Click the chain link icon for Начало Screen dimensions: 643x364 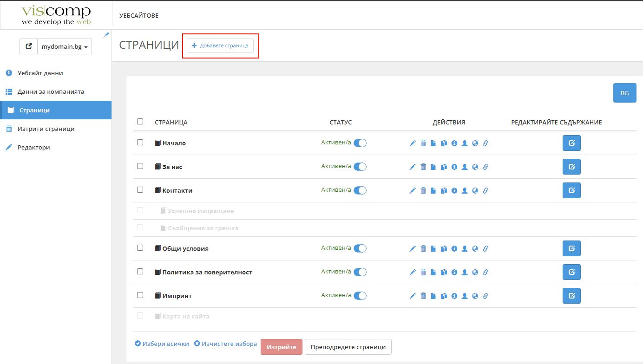click(x=486, y=143)
